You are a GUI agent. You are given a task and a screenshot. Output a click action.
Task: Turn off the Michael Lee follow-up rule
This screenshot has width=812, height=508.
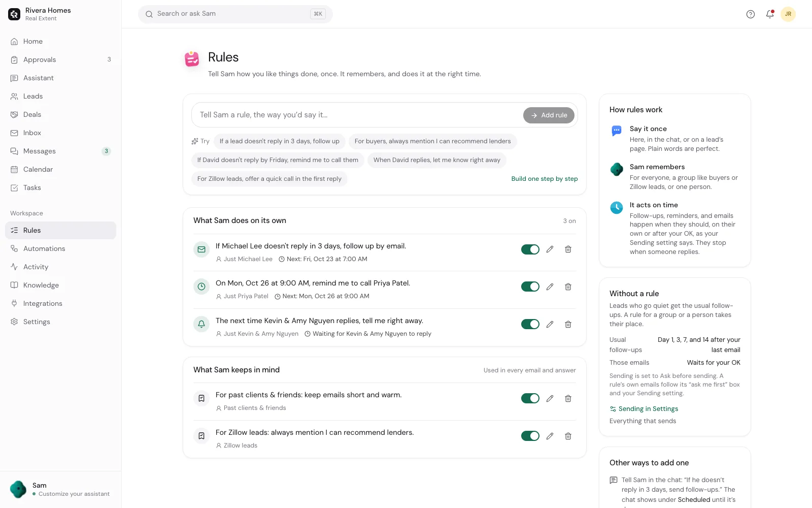tap(530, 249)
